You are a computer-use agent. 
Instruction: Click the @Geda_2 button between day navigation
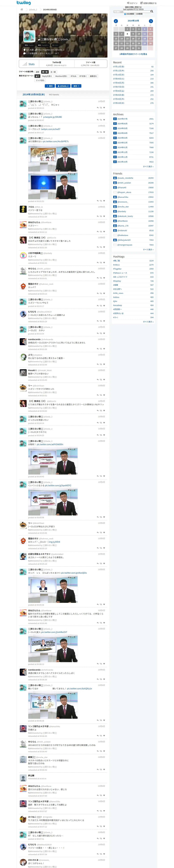(x=63, y=86)
